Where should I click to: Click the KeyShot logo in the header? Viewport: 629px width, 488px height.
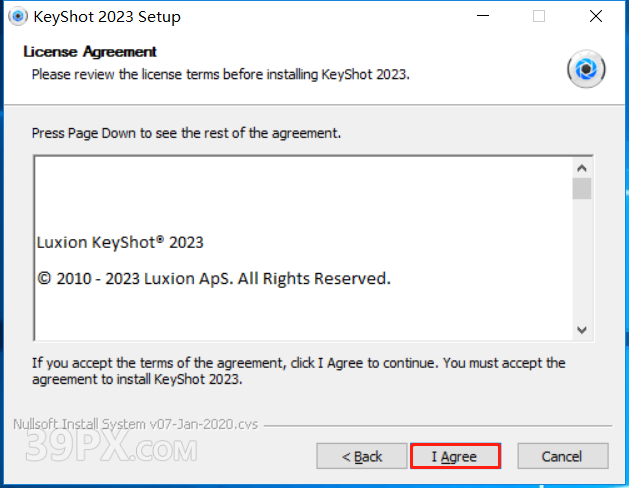click(586, 69)
